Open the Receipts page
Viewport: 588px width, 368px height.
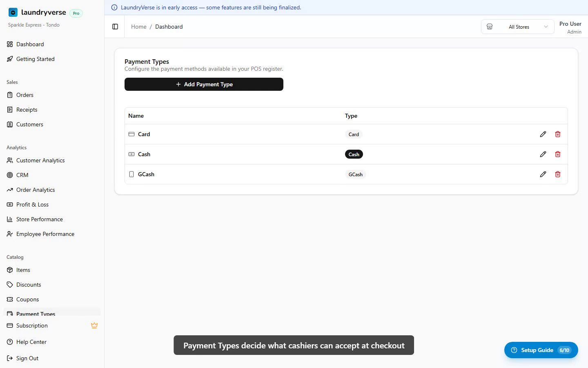click(52, 110)
